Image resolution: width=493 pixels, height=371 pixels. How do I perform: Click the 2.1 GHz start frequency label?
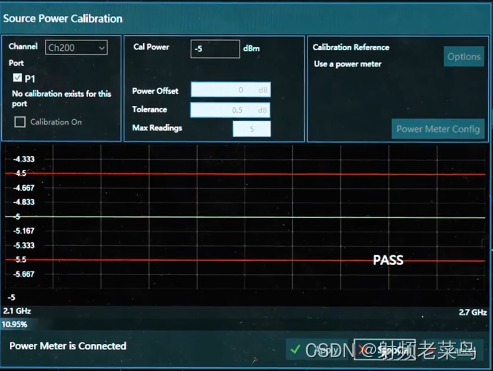17,311
